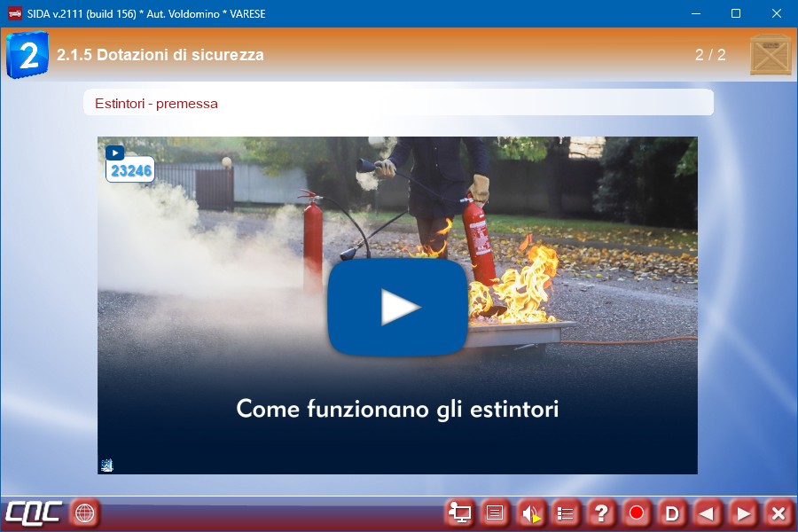Close the lesson with X button

(778, 512)
